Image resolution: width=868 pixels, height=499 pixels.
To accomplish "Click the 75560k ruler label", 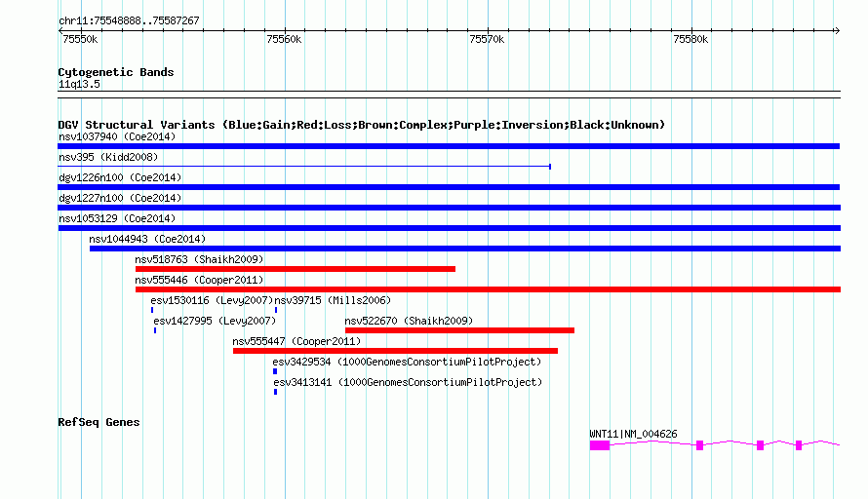I will point(284,39).
